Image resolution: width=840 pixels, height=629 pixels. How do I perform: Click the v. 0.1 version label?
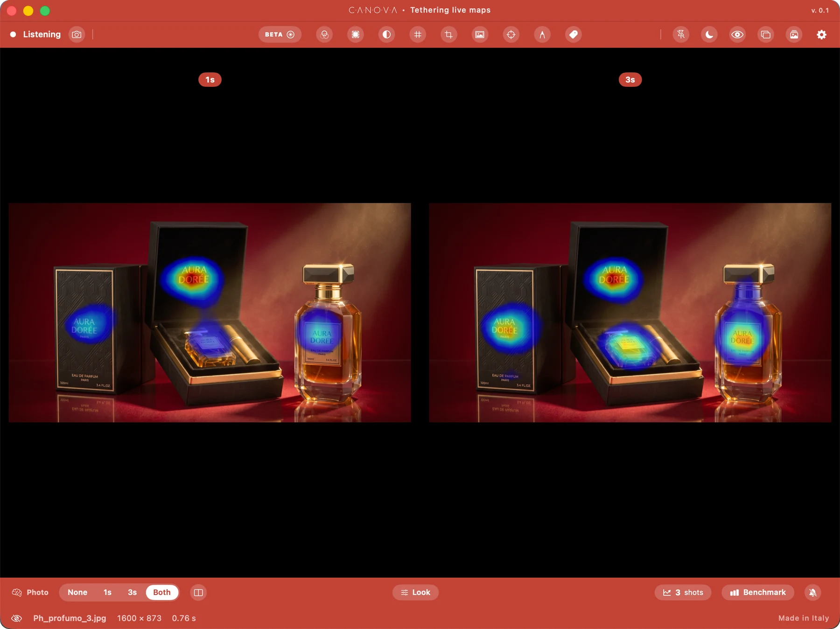[x=820, y=10]
